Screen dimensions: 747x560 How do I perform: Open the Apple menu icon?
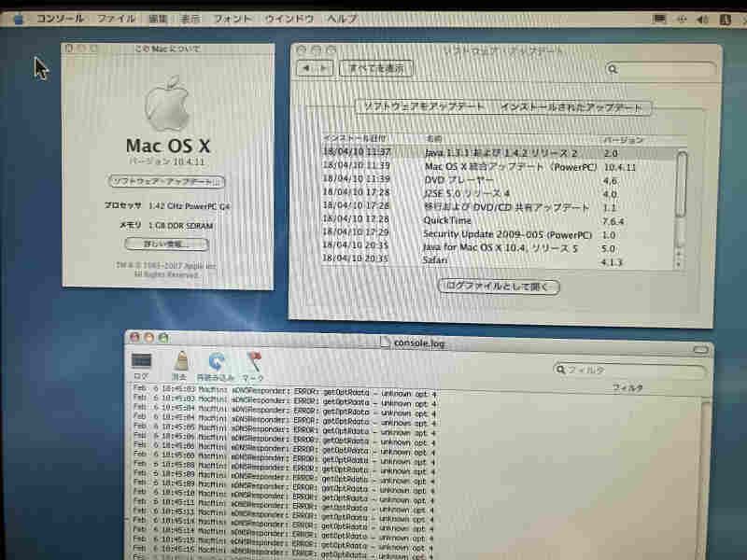click(19, 19)
